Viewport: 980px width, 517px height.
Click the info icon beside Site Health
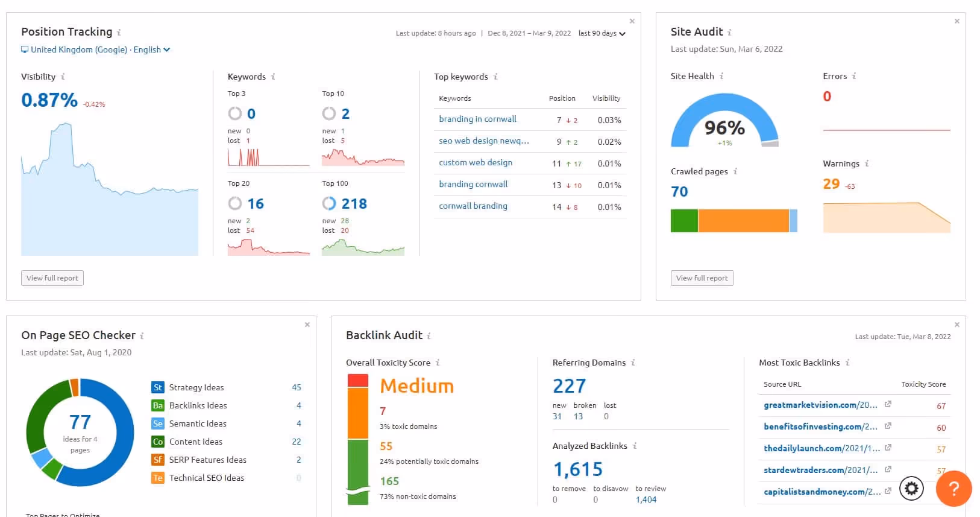click(x=721, y=76)
